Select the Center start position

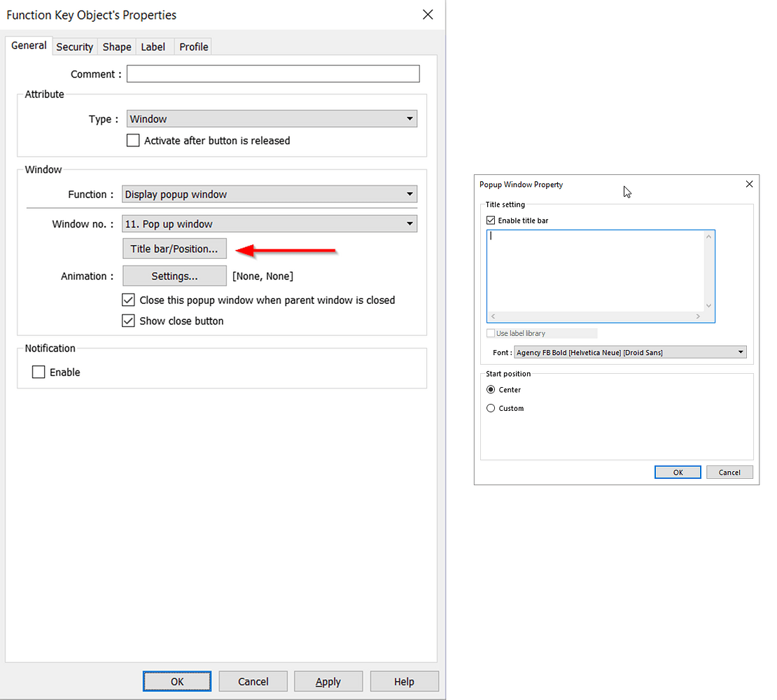pyautogui.click(x=491, y=389)
